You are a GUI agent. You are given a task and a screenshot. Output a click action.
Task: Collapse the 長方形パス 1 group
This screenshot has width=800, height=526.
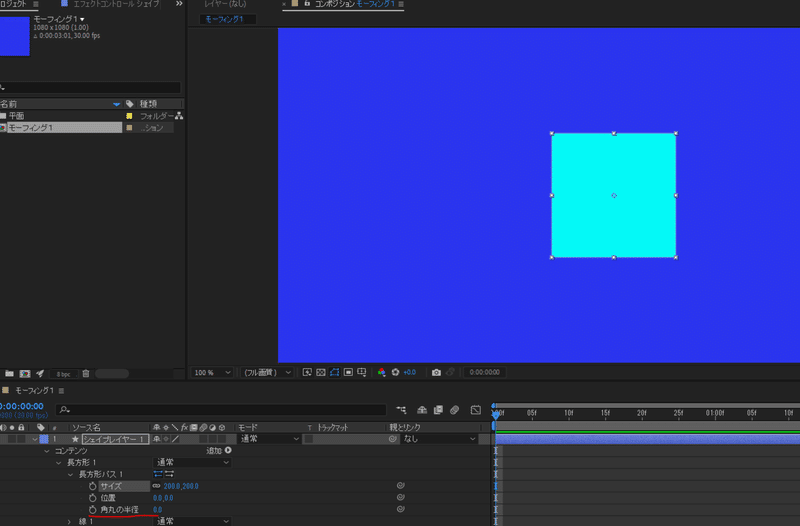(70, 474)
